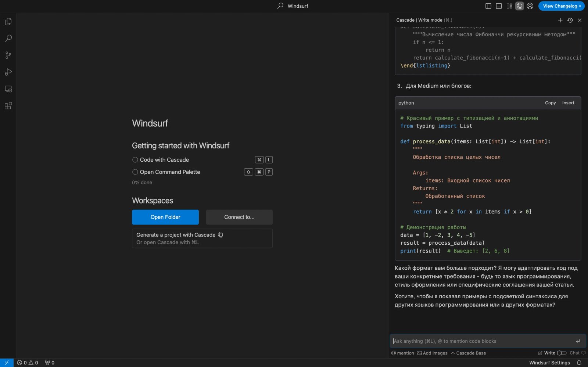Viewport: 588px width, 367px height.
Task: Dismiss the View Changelog badge with its X
Action: (x=580, y=6)
